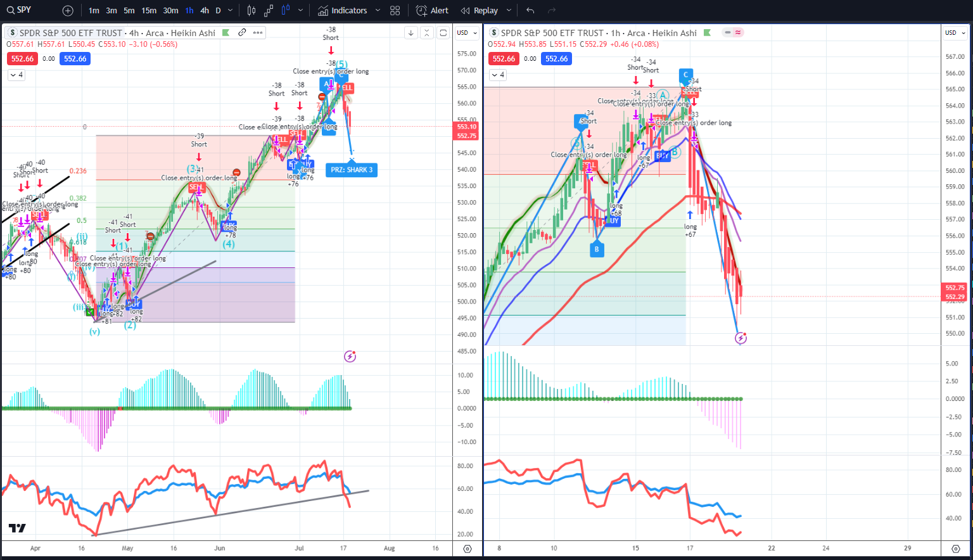Open the Indicators dialog

click(343, 11)
